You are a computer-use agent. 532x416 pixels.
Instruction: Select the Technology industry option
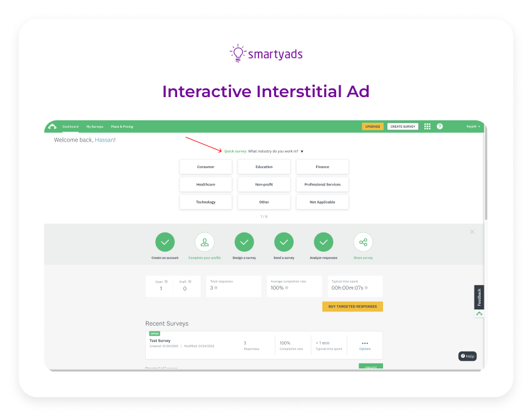coord(205,201)
